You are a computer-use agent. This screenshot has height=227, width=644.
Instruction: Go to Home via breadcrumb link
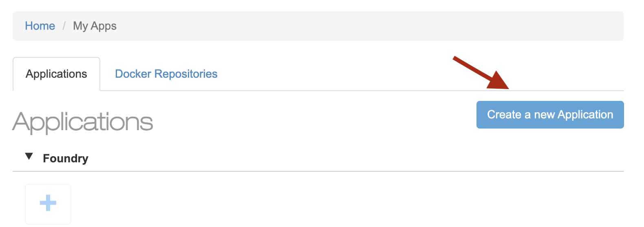tap(40, 26)
